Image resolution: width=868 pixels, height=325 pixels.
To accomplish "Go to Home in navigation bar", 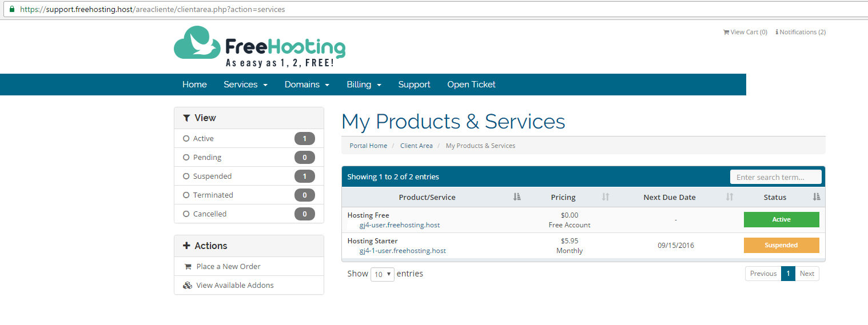I will [x=194, y=85].
